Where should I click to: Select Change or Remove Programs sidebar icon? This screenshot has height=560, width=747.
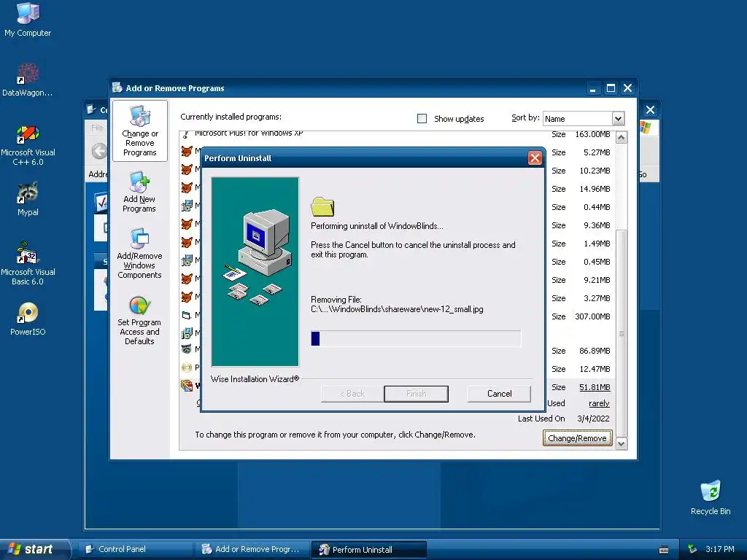click(x=139, y=131)
